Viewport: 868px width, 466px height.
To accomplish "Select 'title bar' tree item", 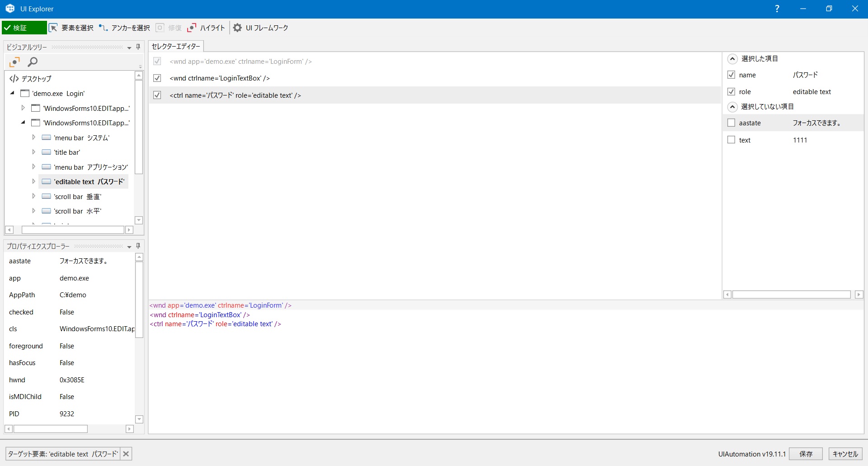I will (67, 152).
